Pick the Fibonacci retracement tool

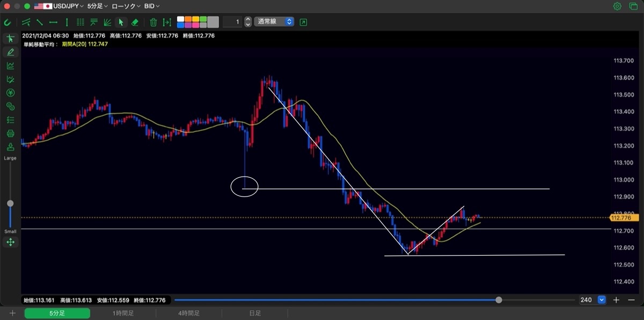(x=94, y=22)
